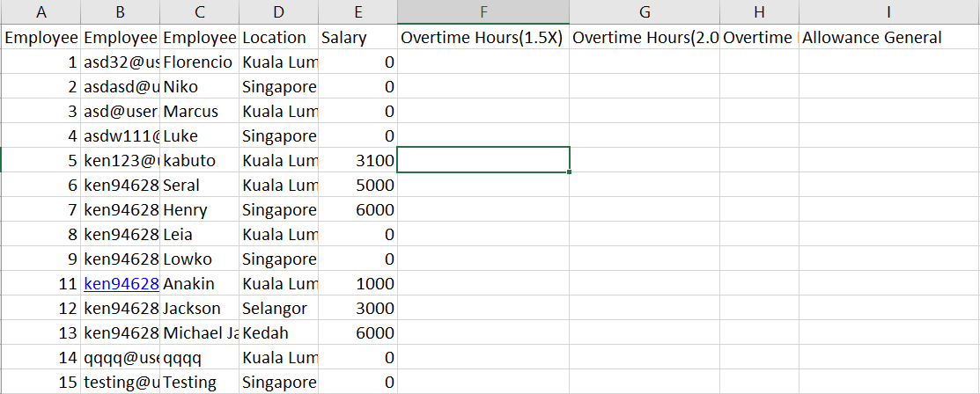The height and width of the screenshot is (394, 980).
Task: Select column header B
Action: click(x=120, y=11)
